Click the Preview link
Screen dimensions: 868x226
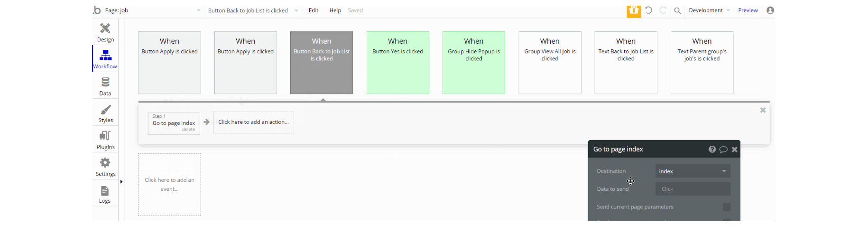coord(748,10)
